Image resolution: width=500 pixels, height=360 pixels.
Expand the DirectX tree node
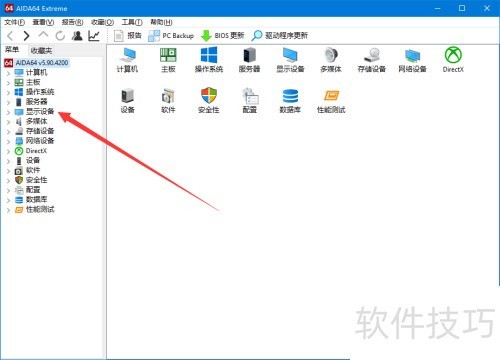pos(9,151)
